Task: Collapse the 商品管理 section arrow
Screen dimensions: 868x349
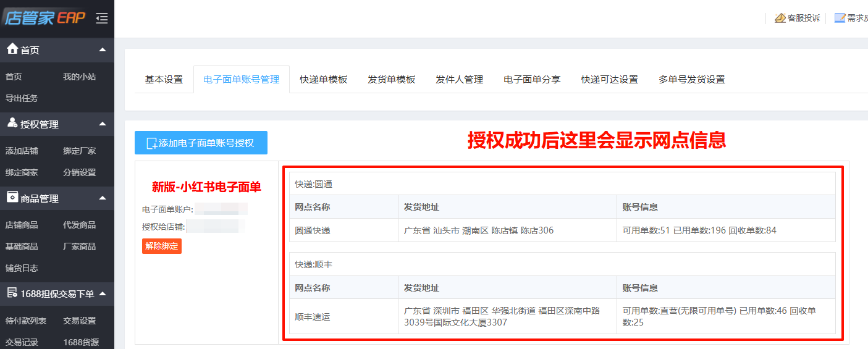Action: tap(103, 198)
